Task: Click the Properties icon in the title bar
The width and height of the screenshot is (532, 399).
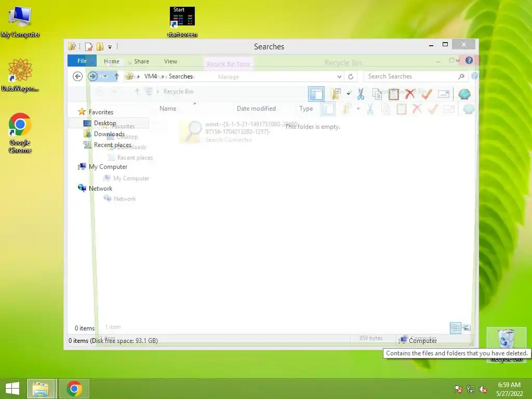Action: [88, 46]
